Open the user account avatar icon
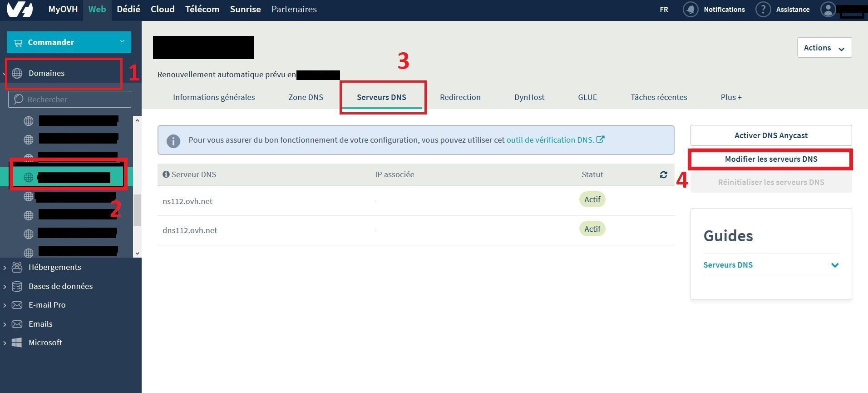This screenshot has width=868, height=393. [x=828, y=10]
